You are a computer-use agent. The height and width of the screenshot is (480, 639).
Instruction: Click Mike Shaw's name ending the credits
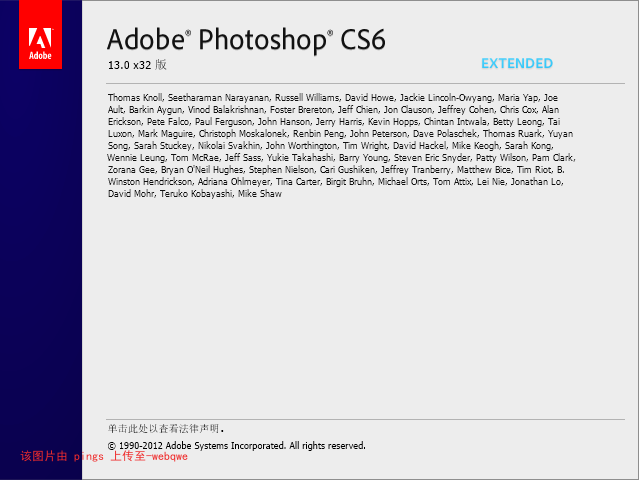point(260,194)
